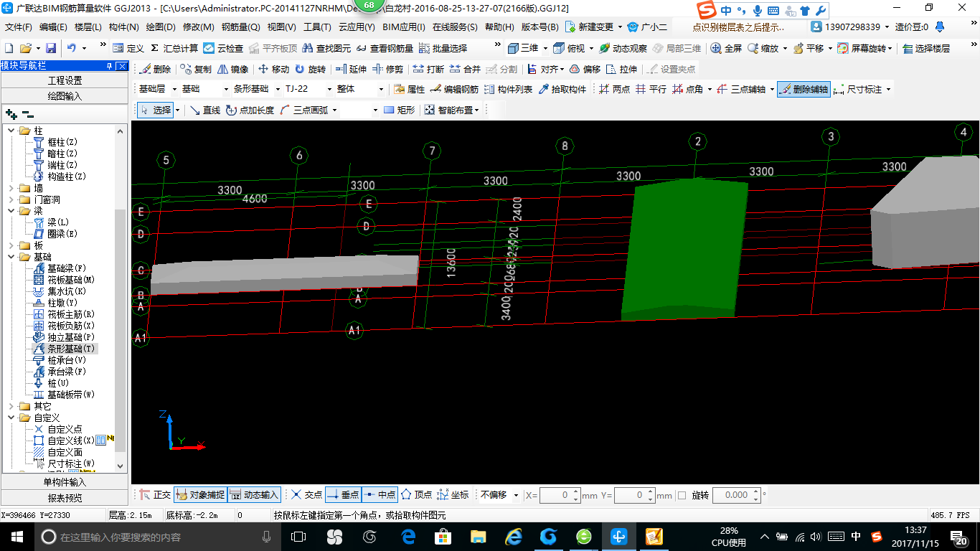Viewport: 980px width, 551px height.
Task: Toggle 坐标 coordinate snap
Action: (453, 495)
